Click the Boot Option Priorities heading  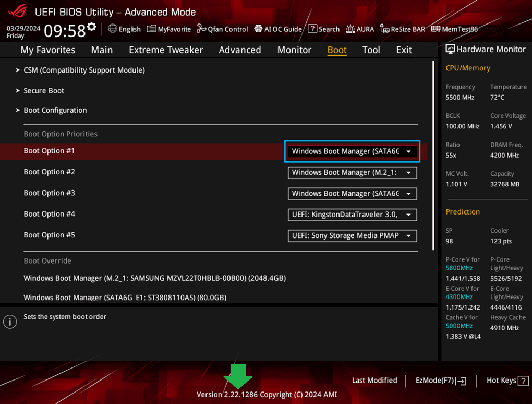61,134
